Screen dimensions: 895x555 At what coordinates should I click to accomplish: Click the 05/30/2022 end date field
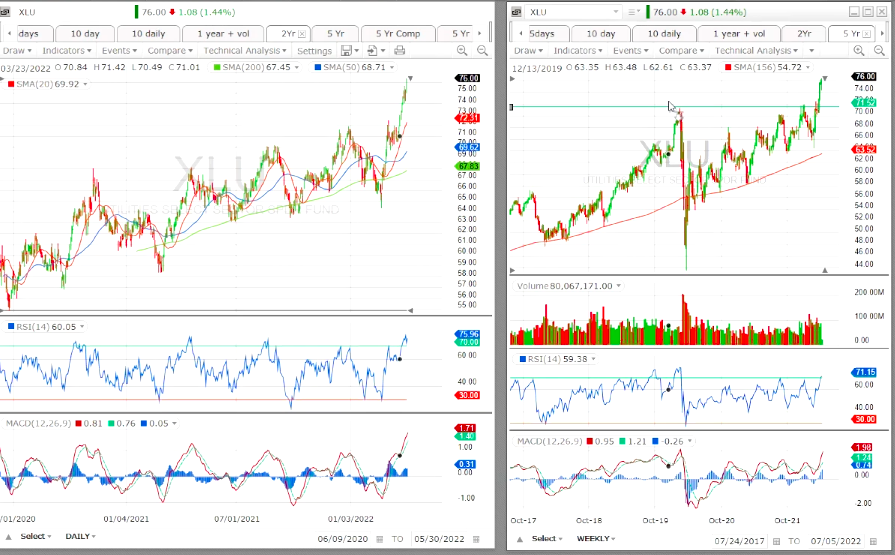[440, 539]
